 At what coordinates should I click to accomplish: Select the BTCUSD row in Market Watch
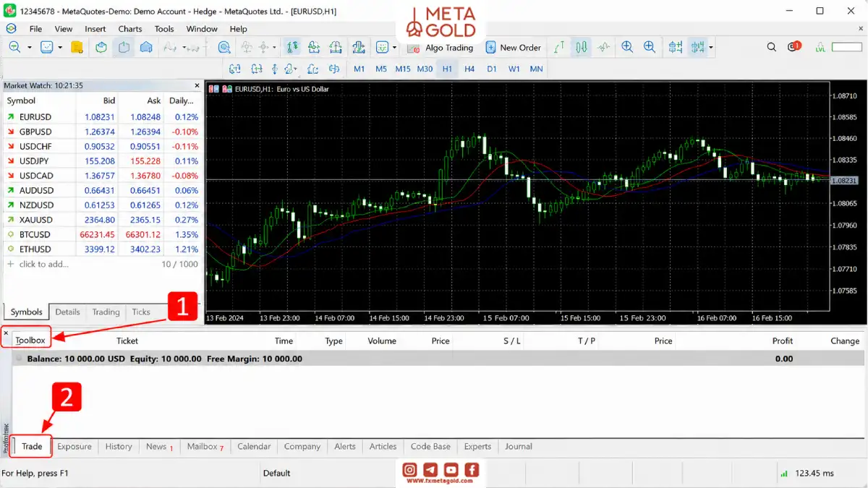pos(102,234)
